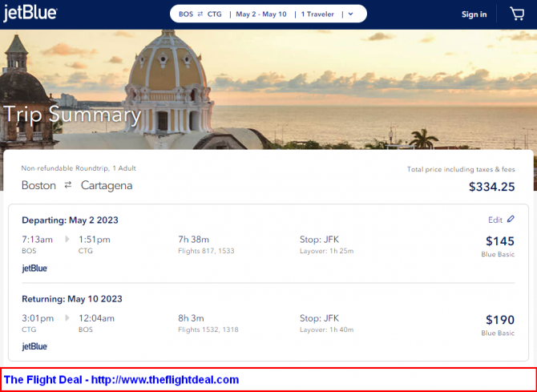537x392 pixels.
Task: Click the Edit pencil icon
Action: (x=511, y=219)
